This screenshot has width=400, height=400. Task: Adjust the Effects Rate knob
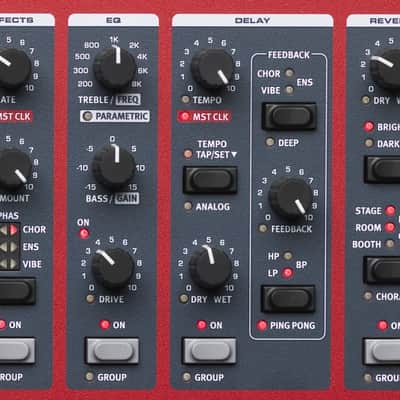tap(13, 68)
